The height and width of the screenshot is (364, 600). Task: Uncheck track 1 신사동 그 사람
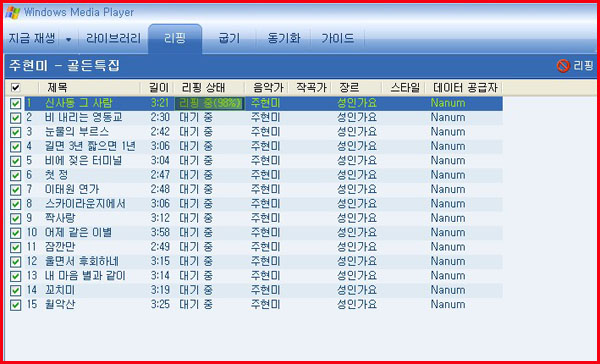coord(15,104)
